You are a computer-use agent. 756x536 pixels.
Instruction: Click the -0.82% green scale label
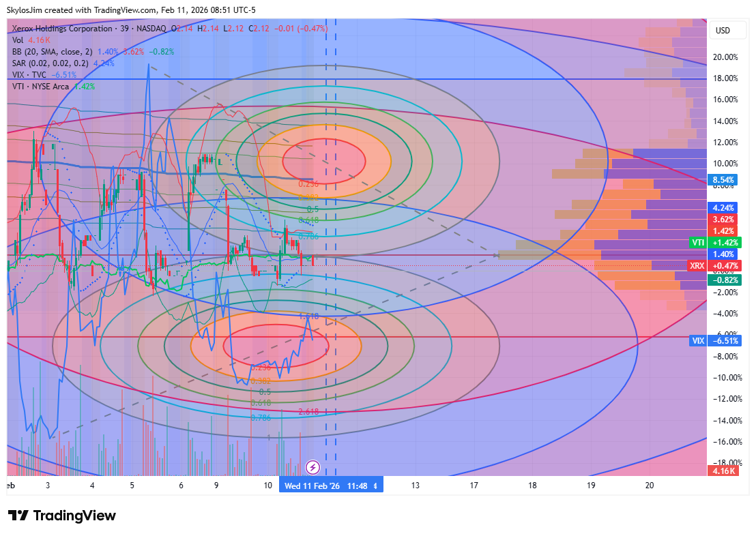(x=724, y=280)
